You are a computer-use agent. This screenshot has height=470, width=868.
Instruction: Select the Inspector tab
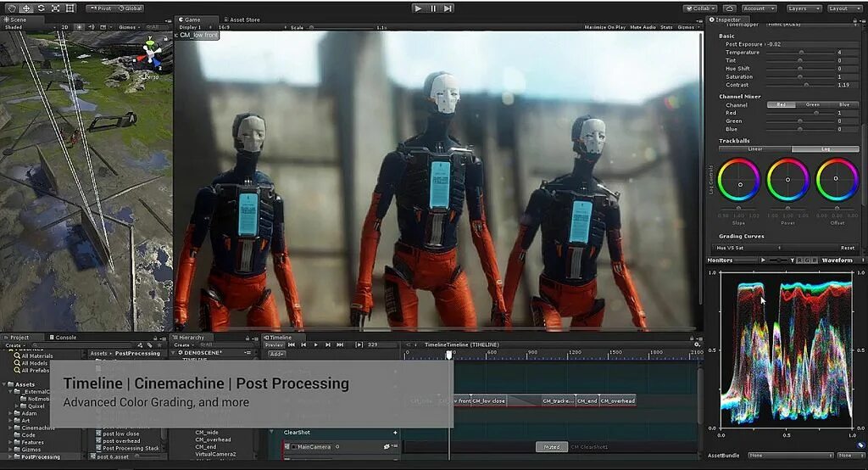coord(726,20)
